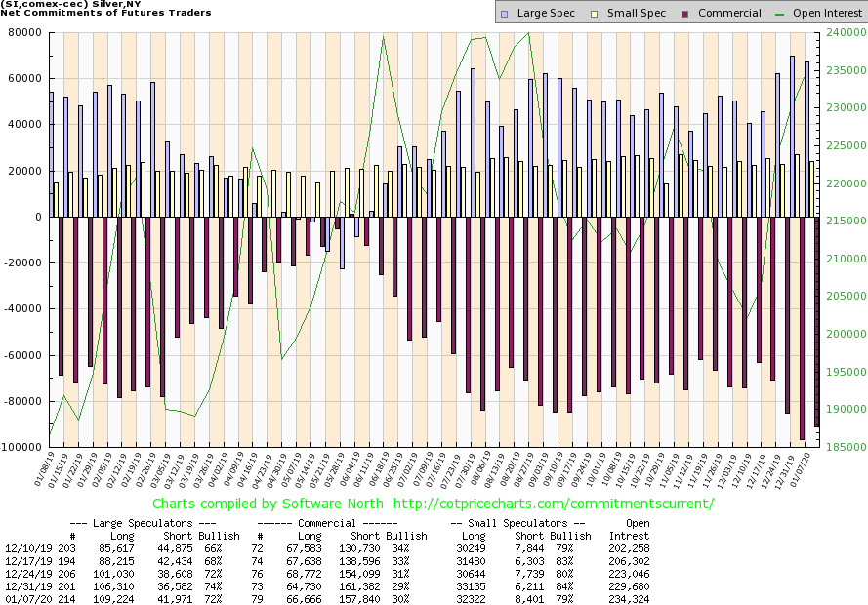Screen dimensions: 868x605
Task: Click the Commercial legend color box
Action: [x=686, y=13]
